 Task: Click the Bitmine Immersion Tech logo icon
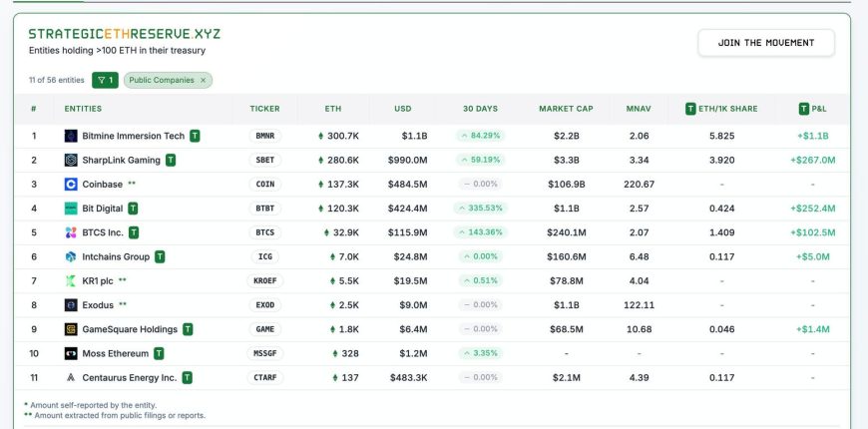[71, 136]
